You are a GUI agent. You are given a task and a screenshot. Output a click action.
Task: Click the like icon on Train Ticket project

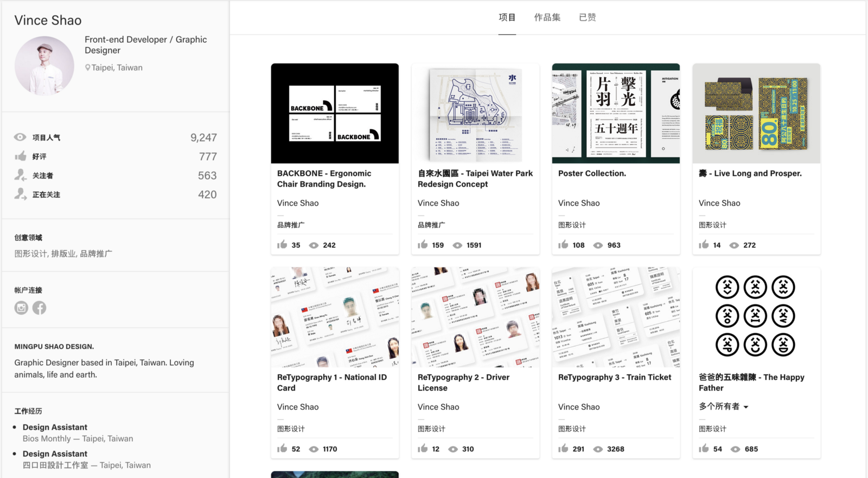click(563, 448)
